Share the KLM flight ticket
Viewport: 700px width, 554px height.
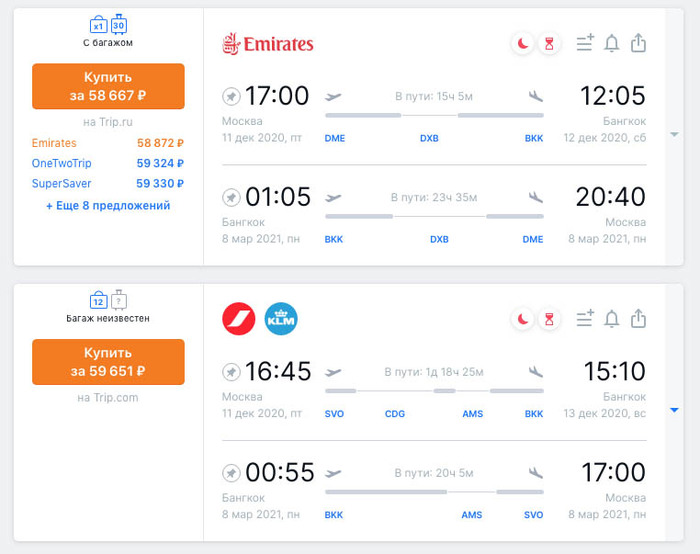[x=638, y=319]
